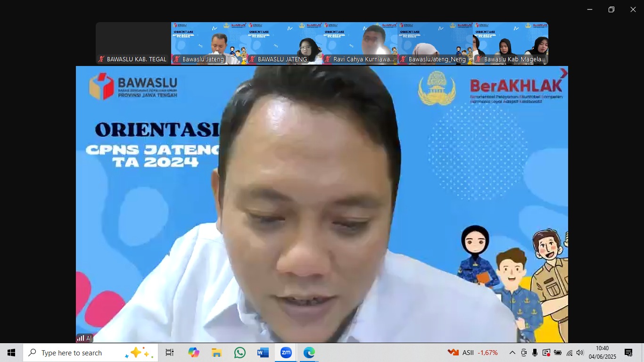The width and height of the screenshot is (644, 362).
Task: Open the Firefox browser from the taskbar
Action: (x=193, y=352)
